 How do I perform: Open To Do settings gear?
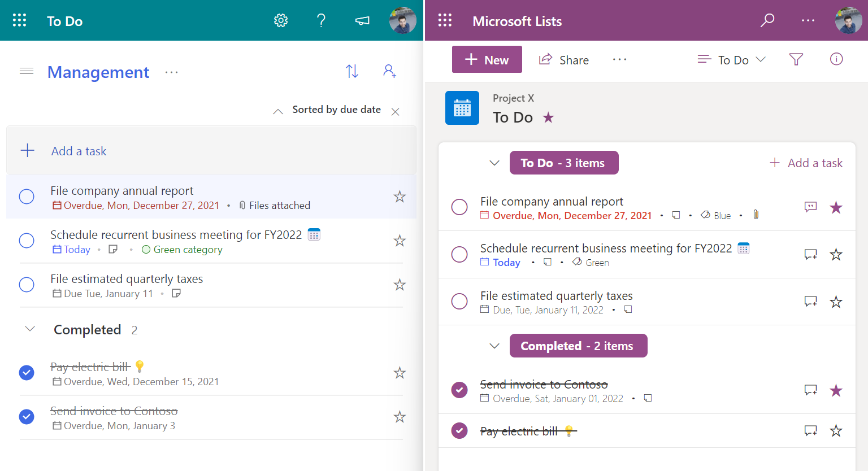pyautogui.click(x=281, y=21)
